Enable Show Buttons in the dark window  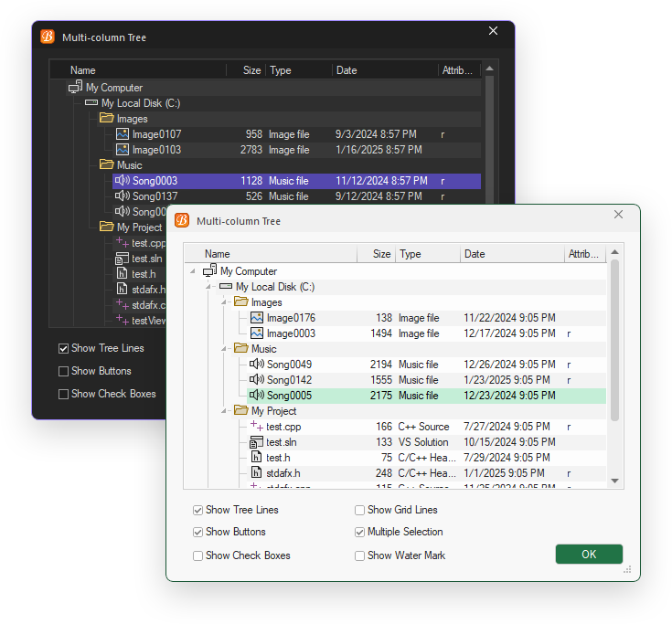63,371
